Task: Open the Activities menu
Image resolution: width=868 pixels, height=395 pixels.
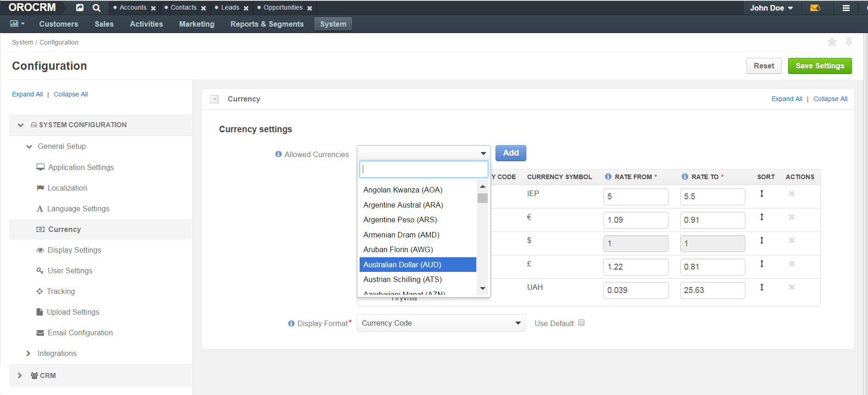Action: point(147,24)
